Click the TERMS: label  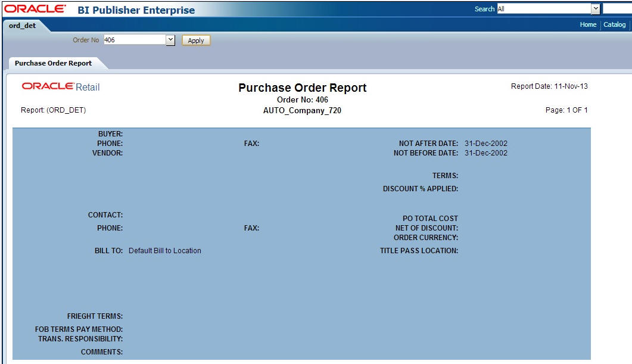445,176
